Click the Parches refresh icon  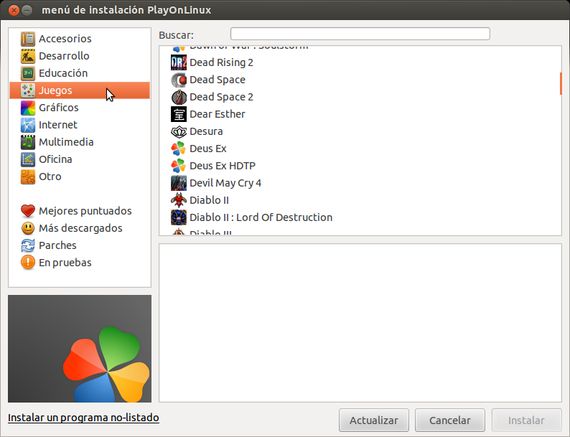(x=28, y=245)
